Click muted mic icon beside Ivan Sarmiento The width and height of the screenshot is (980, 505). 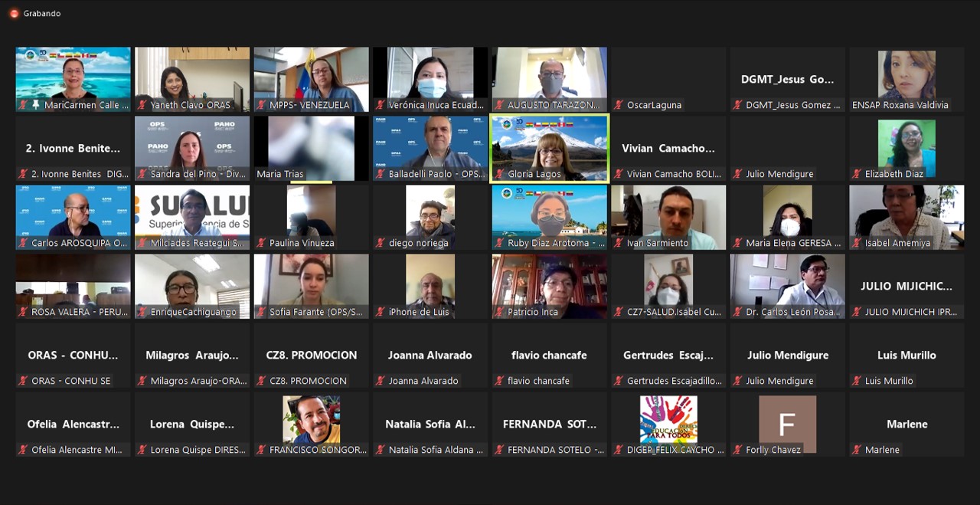618,243
